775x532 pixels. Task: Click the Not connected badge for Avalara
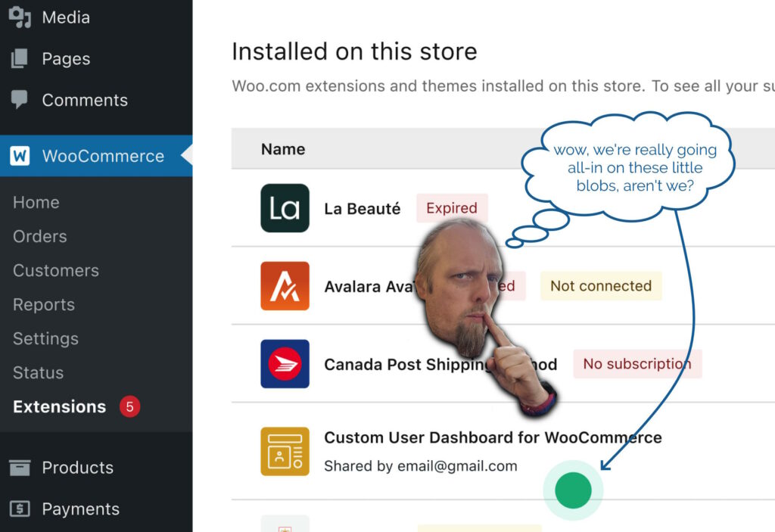(601, 286)
